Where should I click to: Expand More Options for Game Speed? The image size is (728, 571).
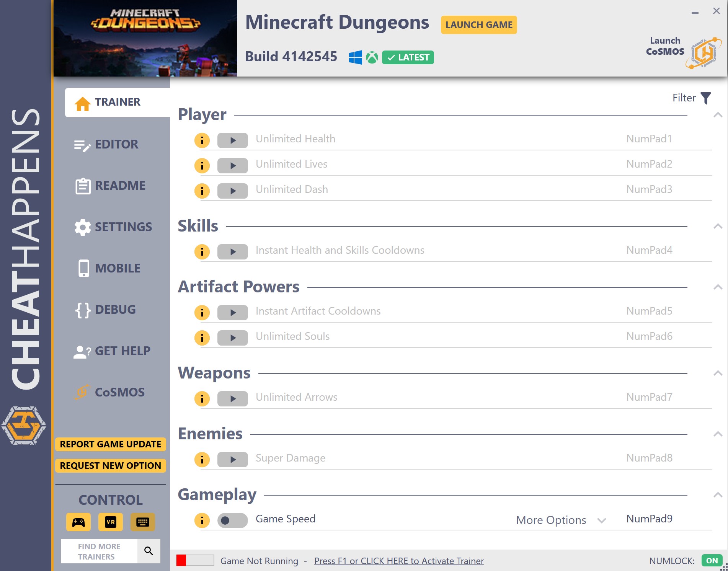pos(561,520)
